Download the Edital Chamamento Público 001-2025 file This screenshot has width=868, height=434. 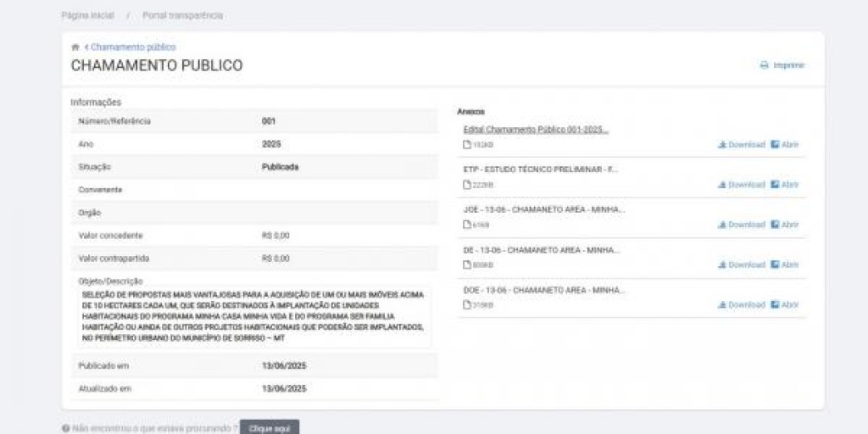(x=742, y=145)
